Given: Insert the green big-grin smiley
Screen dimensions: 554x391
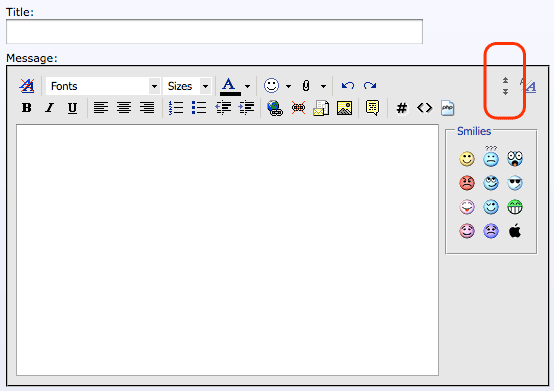Looking at the screenshot, I should click(515, 207).
